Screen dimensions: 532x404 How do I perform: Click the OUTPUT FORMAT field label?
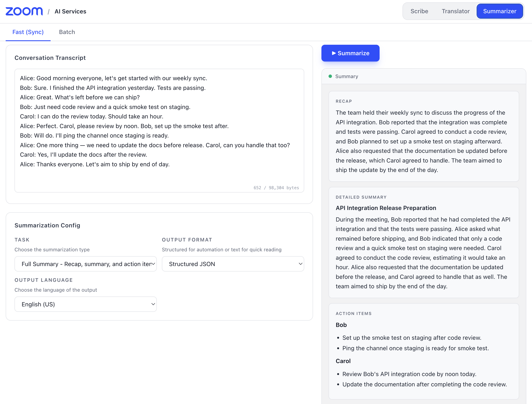click(187, 240)
